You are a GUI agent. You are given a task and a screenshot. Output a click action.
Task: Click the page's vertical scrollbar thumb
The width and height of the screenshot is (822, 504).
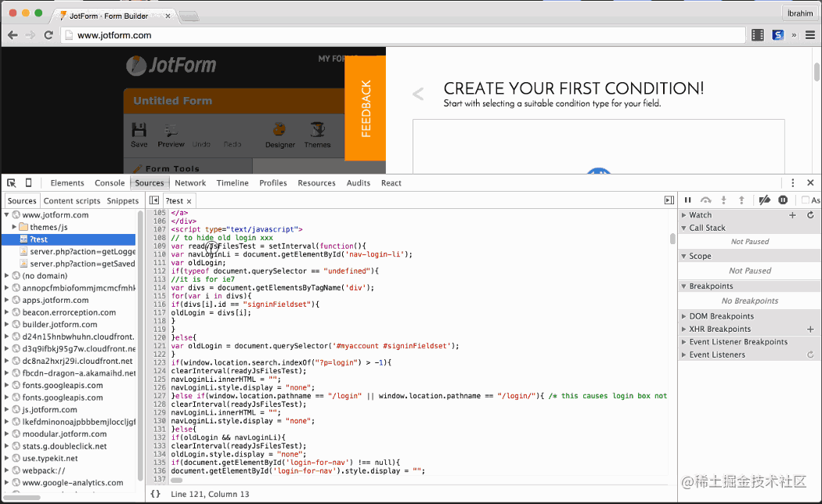(817, 72)
